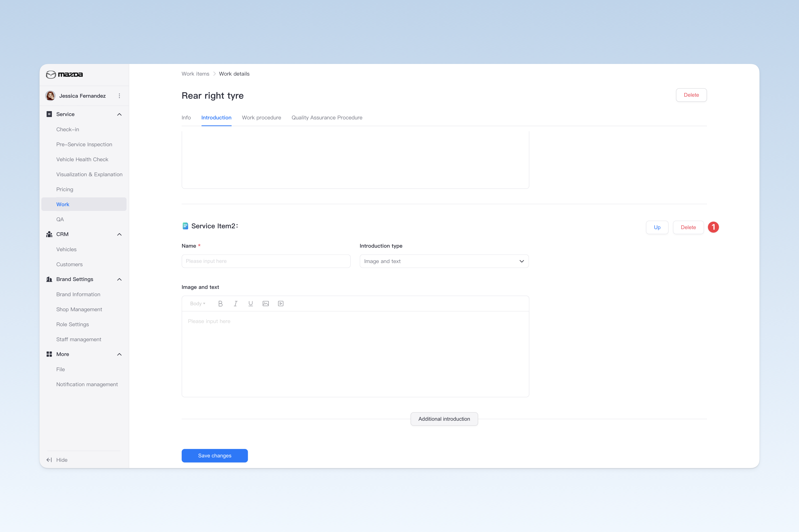Click the Additional introduction button
Image resolution: width=799 pixels, height=532 pixels.
[444, 419]
